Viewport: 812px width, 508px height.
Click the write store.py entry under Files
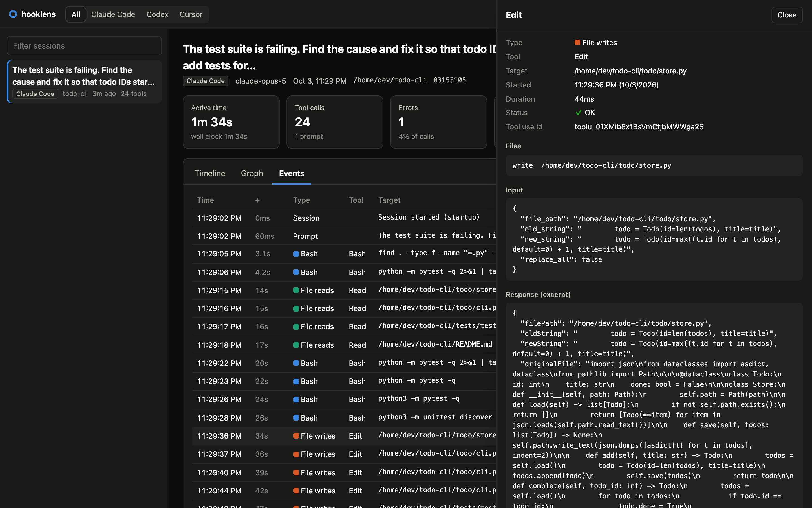coord(654,165)
